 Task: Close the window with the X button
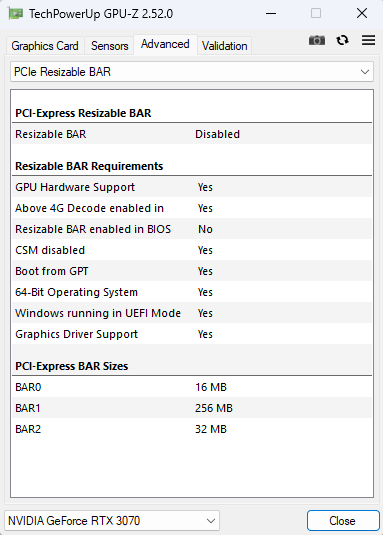click(x=362, y=14)
